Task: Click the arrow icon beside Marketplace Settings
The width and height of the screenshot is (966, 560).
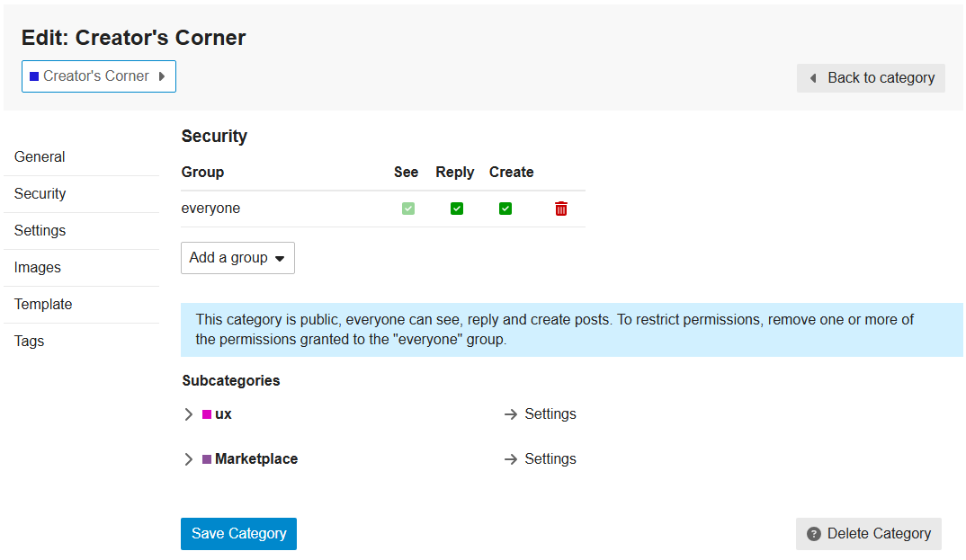Action: [510, 459]
